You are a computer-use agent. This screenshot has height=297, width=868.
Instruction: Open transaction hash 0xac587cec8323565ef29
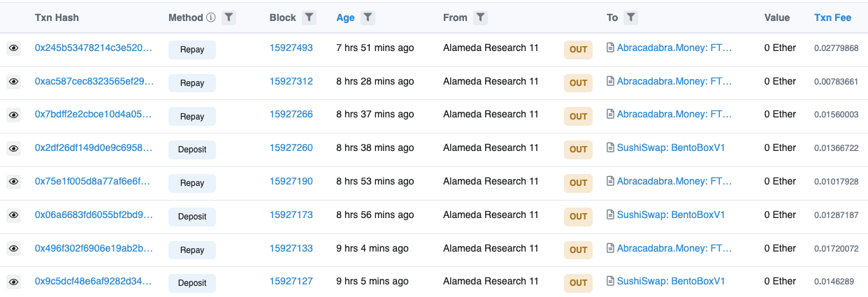(94, 82)
